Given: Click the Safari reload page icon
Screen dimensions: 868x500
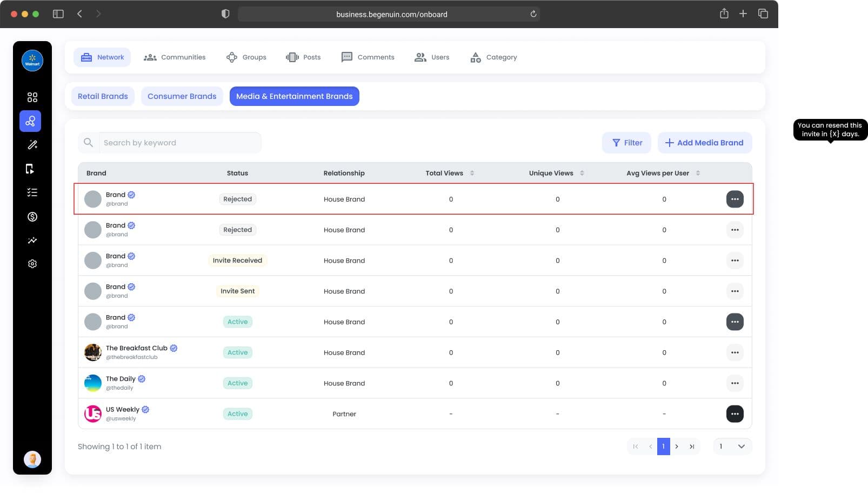Looking at the screenshot, I should point(533,14).
